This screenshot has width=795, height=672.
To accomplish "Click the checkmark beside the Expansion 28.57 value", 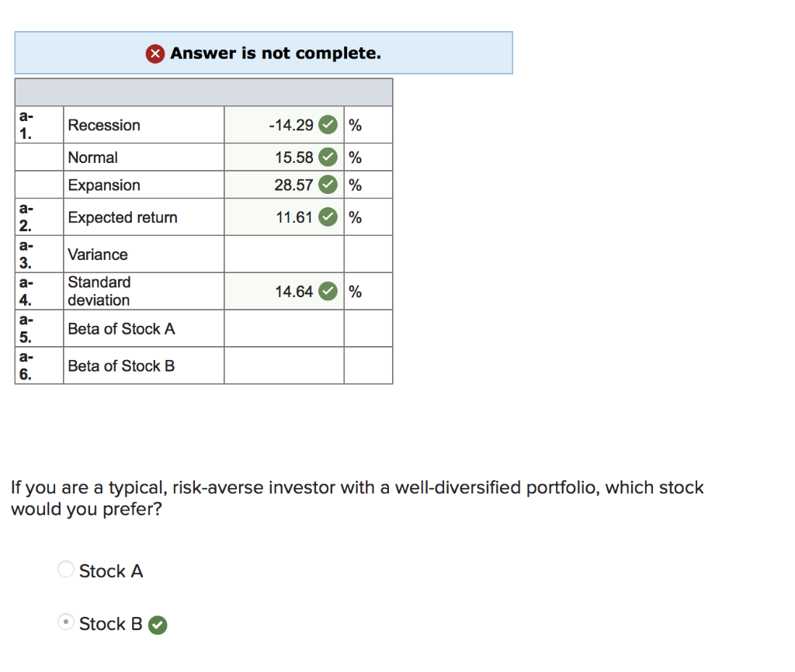I will click(327, 185).
